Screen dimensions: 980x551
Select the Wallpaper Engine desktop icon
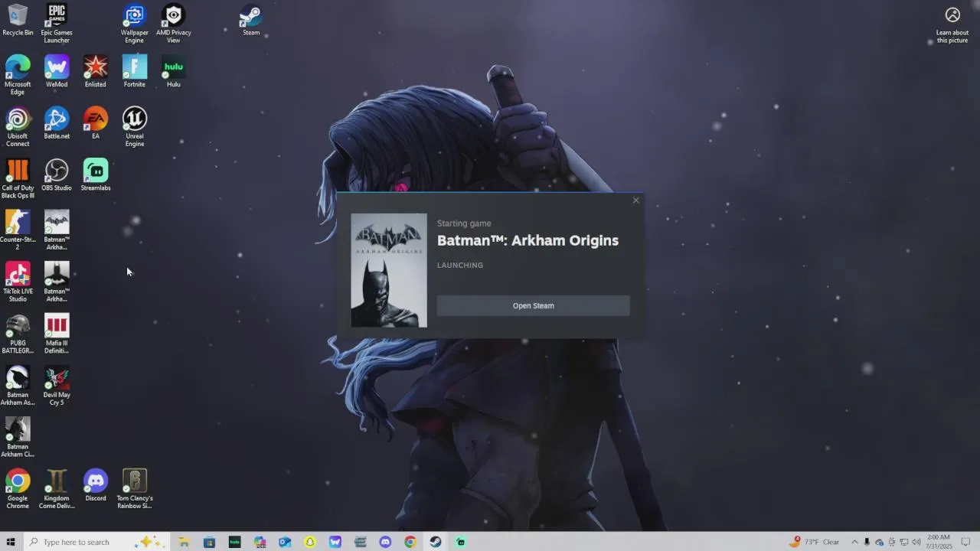[x=135, y=23]
